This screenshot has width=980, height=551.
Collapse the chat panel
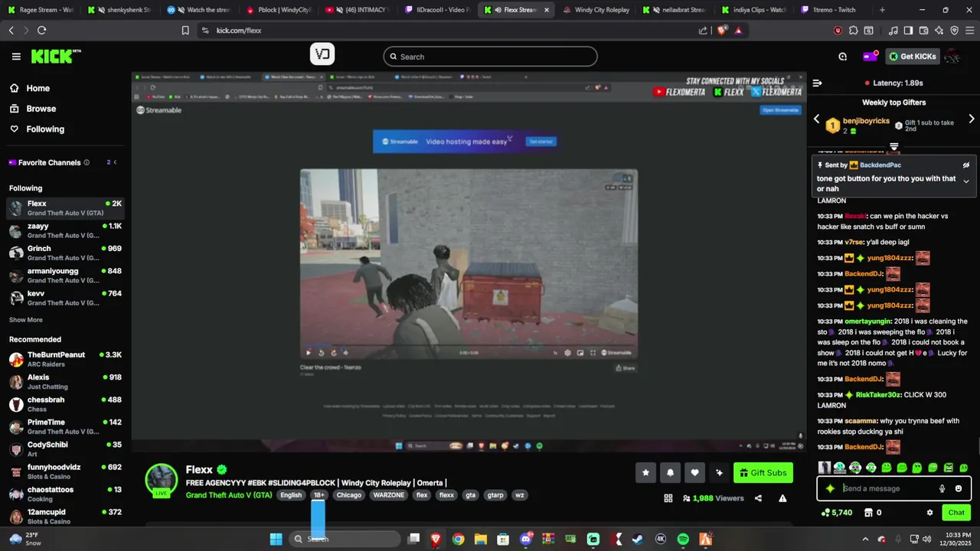click(817, 83)
